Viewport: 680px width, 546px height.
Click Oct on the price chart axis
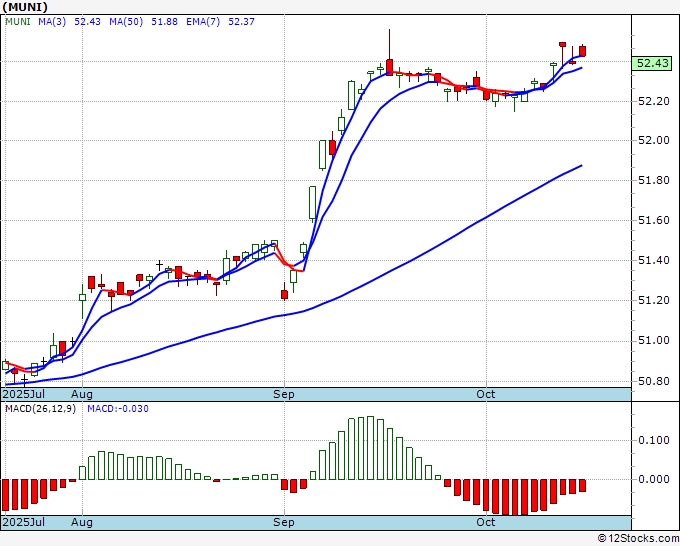click(x=485, y=394)
